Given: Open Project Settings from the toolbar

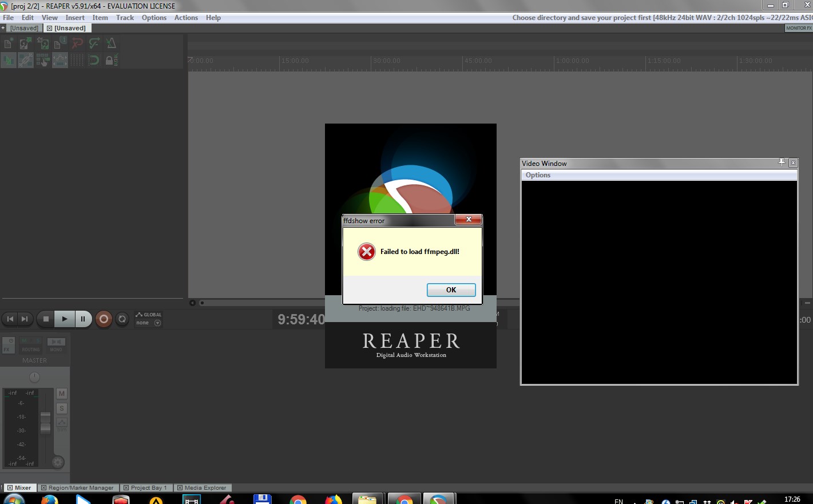Looking at the screenshot, I should click(x=60, y=43).
